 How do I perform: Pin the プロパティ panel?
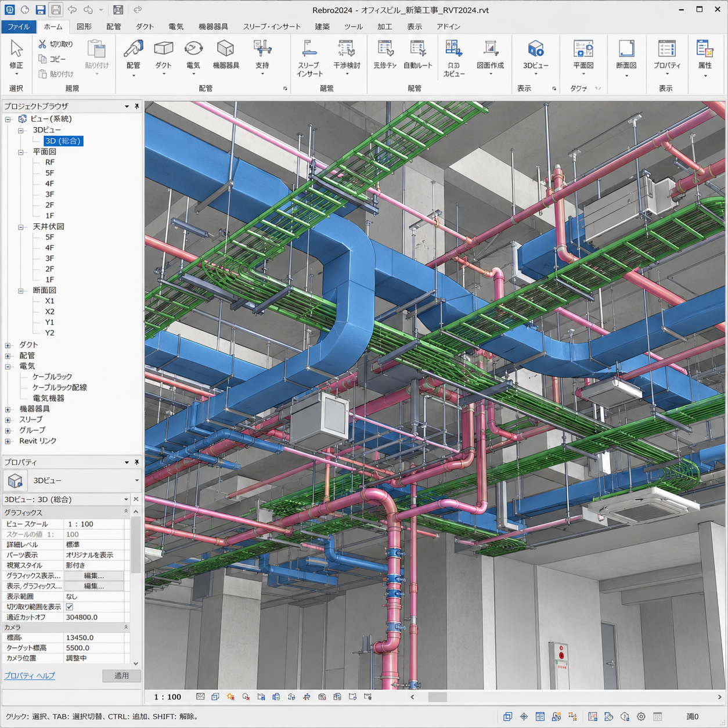(x=137, y=462)
